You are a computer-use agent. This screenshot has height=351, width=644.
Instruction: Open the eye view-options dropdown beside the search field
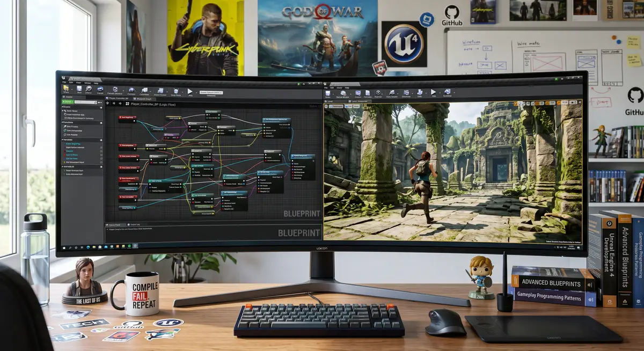point(100,103)
